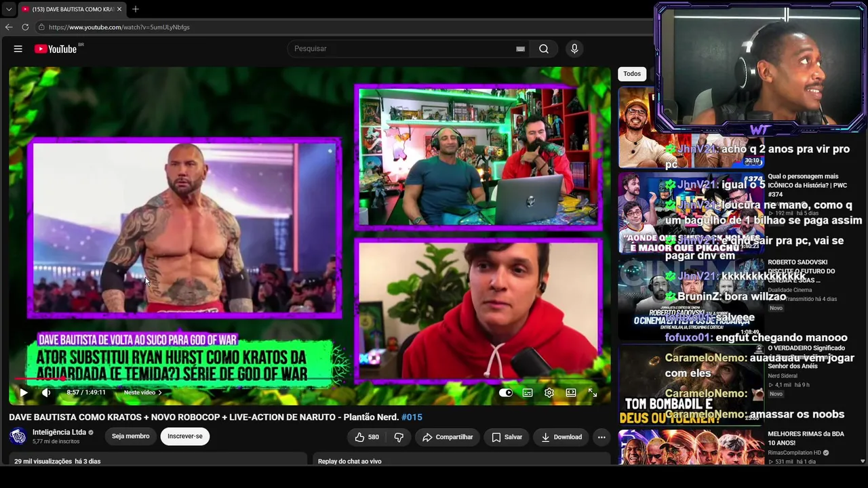Start voice search with the microphone
Viewport: 868px width, 488px height.
click(x=574, y=49)
